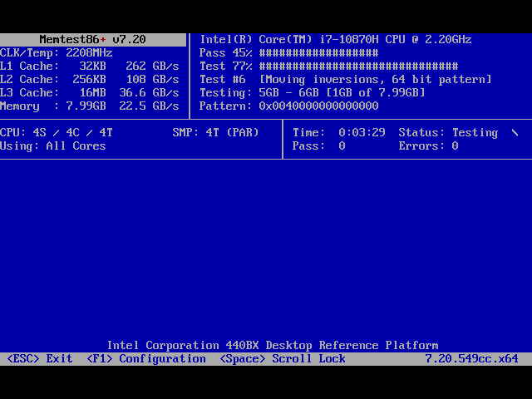The width and height of the screenshot is (532, 399).
Task: Click the spinning activity indicator beside Testing
Action: pos(515,133)
